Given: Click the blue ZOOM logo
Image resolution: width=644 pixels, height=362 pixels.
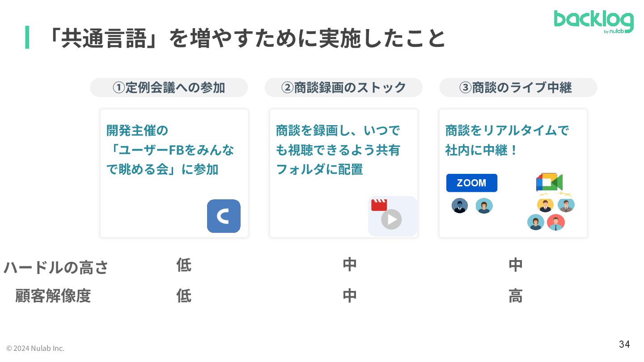Looking at the screenshot, I should (x=472, y=183).
